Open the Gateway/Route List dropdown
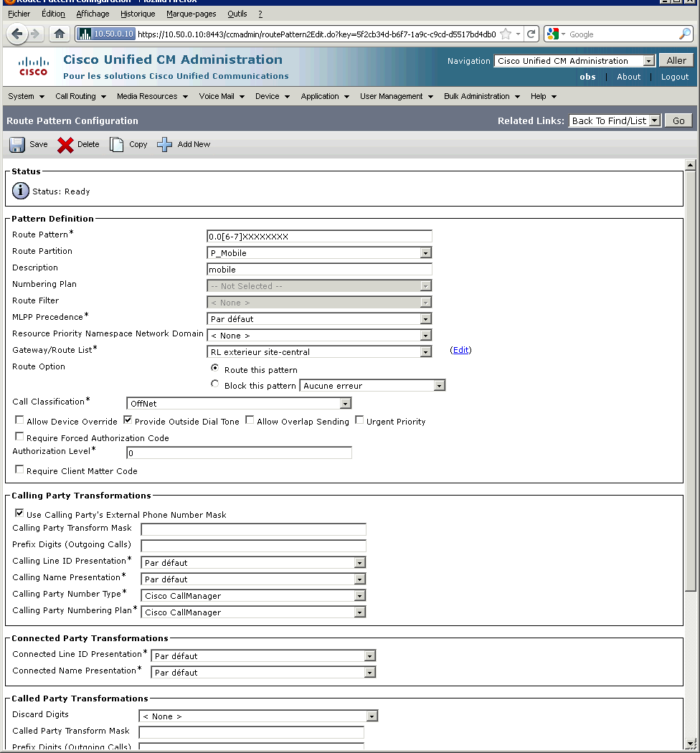Image resolution: width=700 pixels, height=753 pixels. point(319,352)
